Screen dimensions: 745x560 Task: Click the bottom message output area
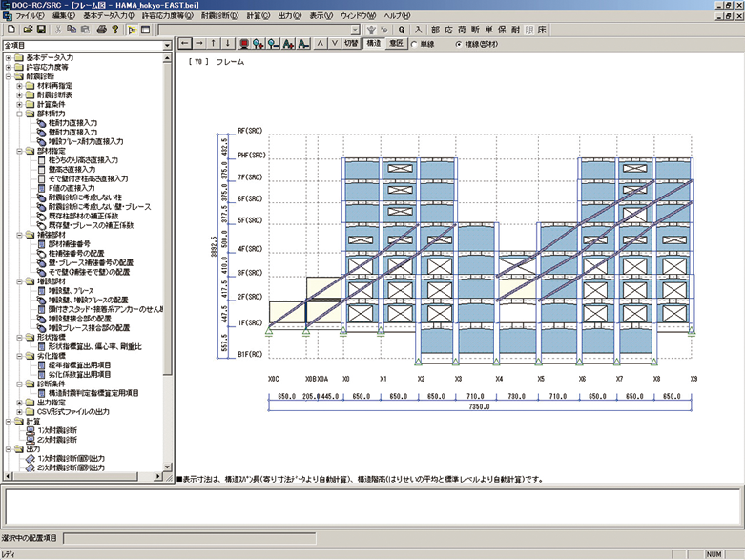(372, 507)
